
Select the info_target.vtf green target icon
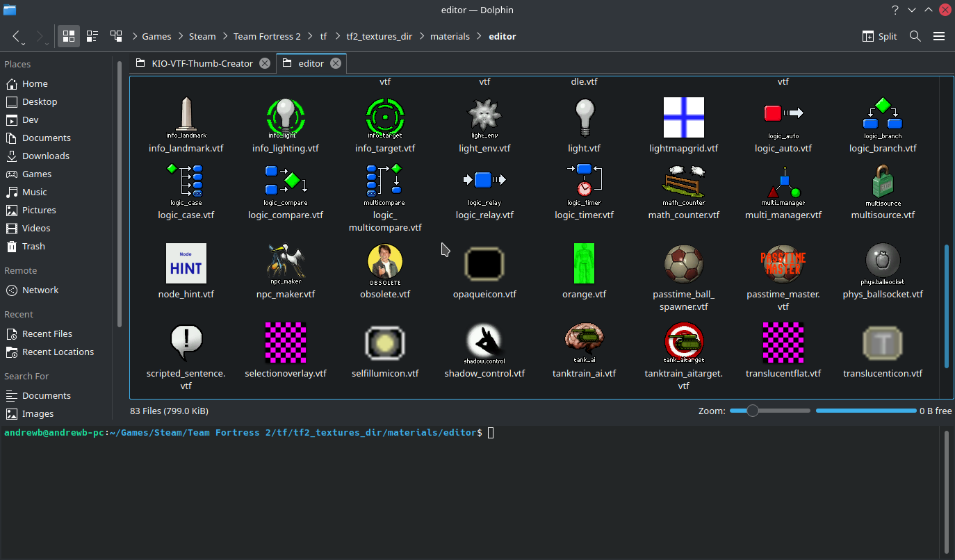click(x=385, y=117)
